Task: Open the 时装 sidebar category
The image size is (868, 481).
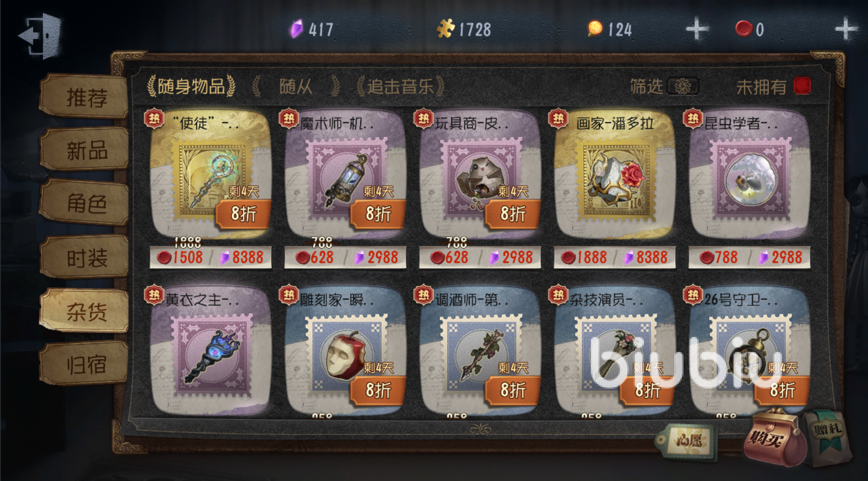Action: click(85, 258)
